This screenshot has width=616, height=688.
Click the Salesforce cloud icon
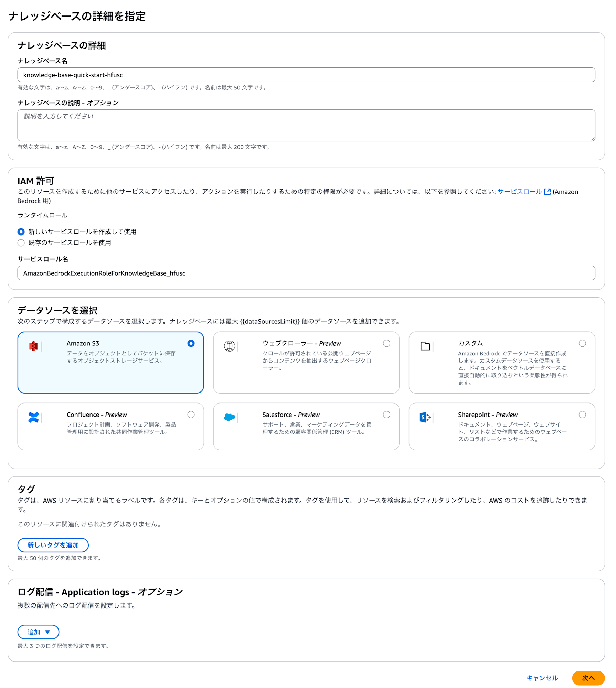(x=230, y=417)
